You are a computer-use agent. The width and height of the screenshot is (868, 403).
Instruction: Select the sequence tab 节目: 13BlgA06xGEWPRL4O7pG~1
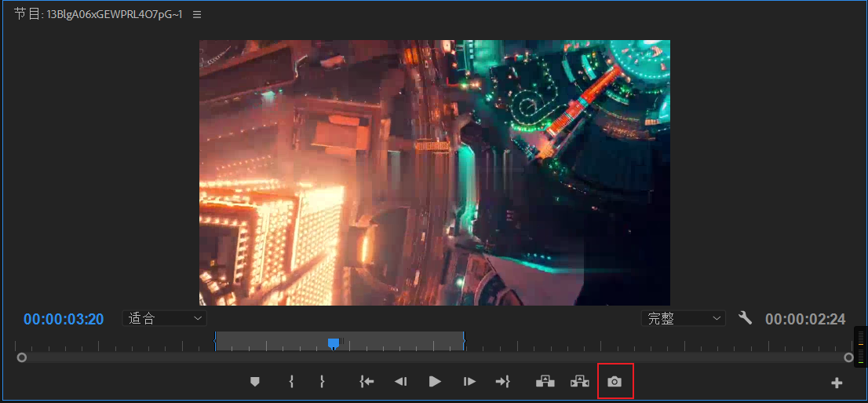tap(99, 14)
